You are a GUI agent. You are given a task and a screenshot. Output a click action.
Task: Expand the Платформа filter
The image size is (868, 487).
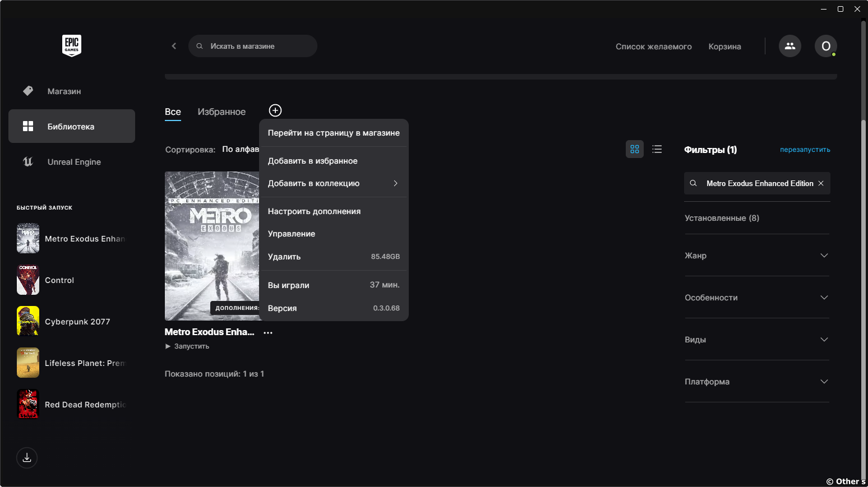point(757,382)
